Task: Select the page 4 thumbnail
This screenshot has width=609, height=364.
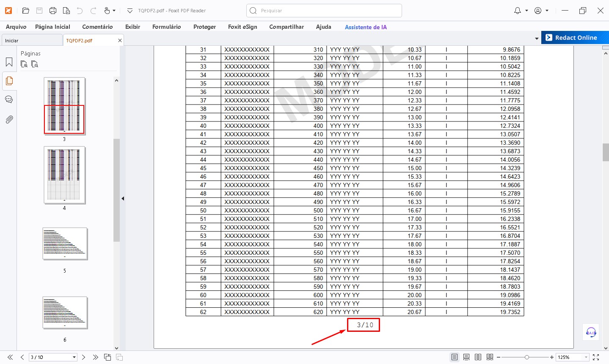Action: [x=64, y=175]
